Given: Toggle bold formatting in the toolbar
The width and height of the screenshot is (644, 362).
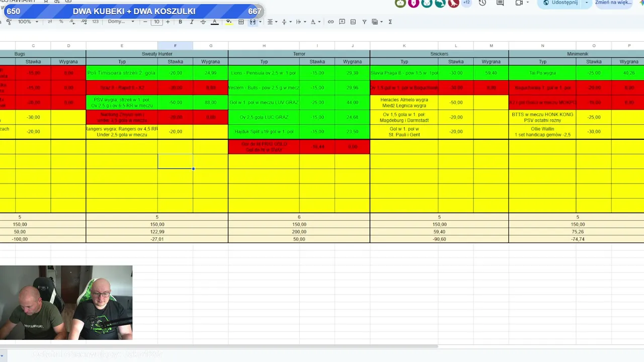Looking at the screenshot, I should 180,22.
